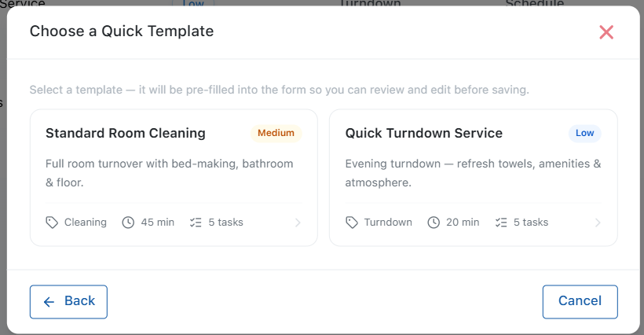Viewport: 644px width, 335px height.
Task: Click the Low priority badge
Action: [x=584, y=133]
